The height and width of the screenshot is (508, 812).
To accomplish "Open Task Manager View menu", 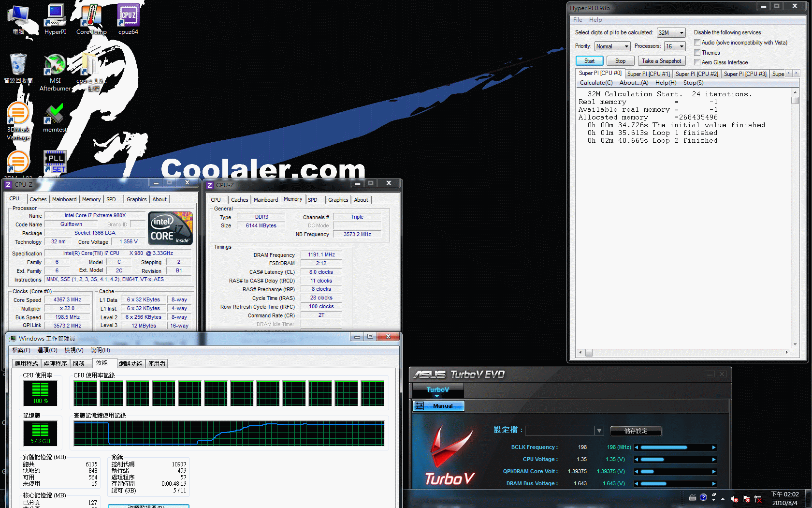I will (73, 350).
